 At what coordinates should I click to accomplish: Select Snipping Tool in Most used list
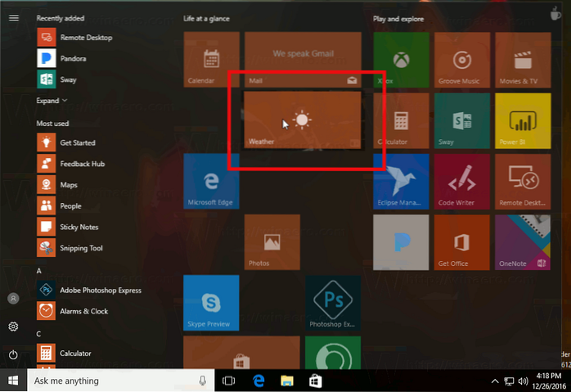pyautogui.click(x=80, y=248)
